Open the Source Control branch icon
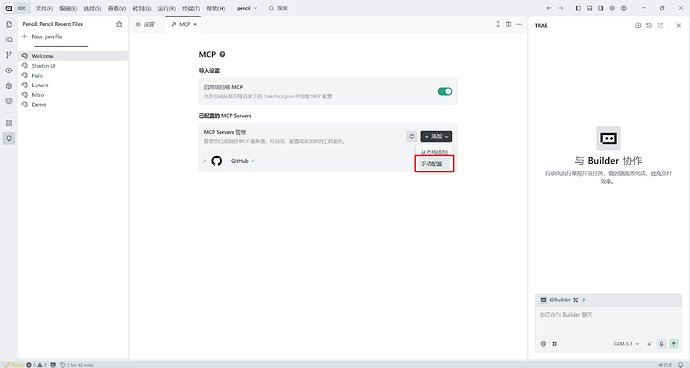The height and width of the screenshot is (368, 690). (9, 55)
